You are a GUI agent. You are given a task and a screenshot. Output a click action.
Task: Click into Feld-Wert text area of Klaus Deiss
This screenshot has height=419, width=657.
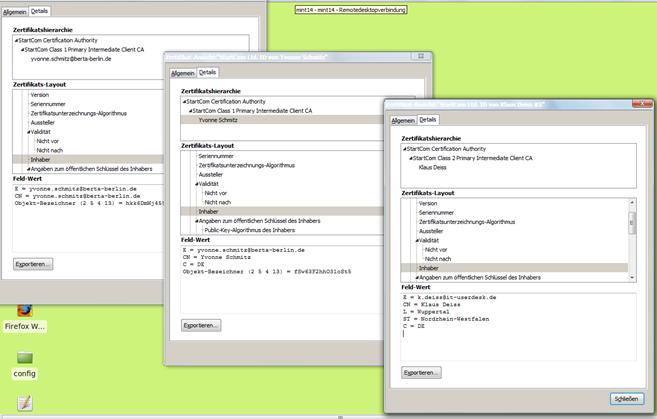518,327
